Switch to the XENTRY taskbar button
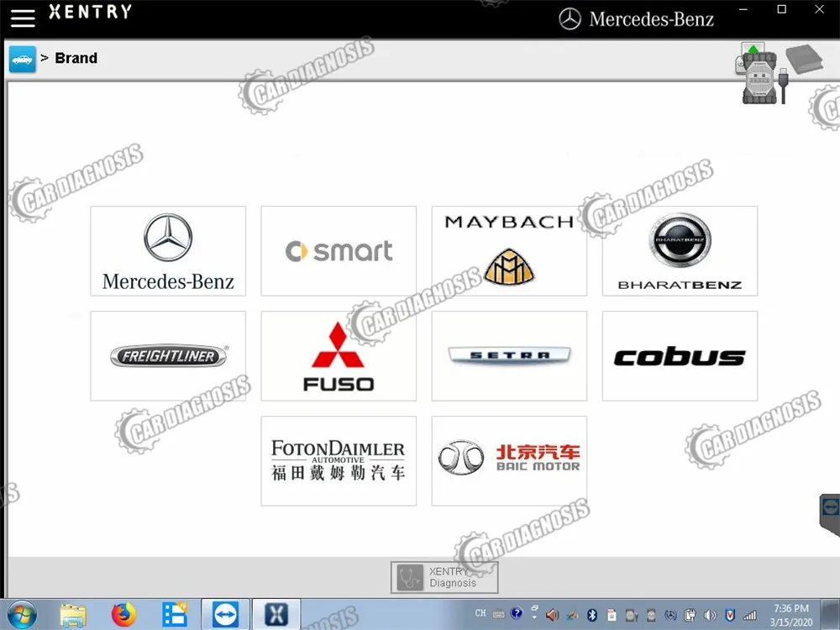The height and width of the screenshot is (630, 840). pyautogui.click(x=276, y=615)
